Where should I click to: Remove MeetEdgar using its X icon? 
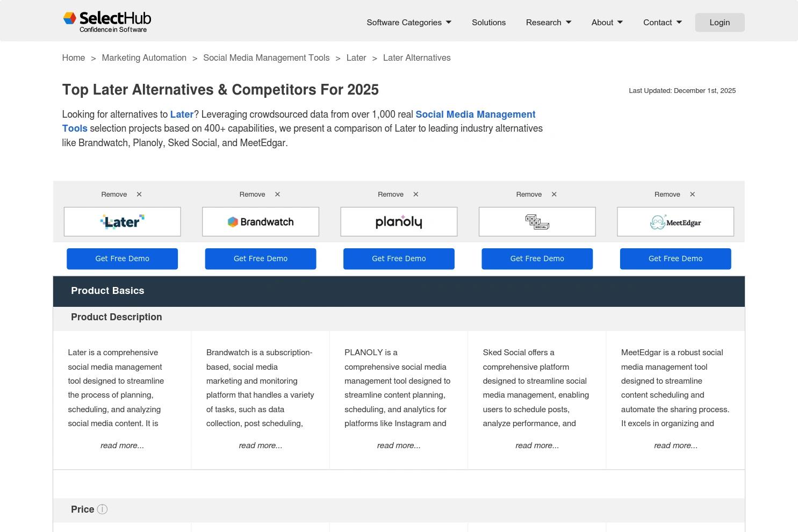click(x=692, y=195)
